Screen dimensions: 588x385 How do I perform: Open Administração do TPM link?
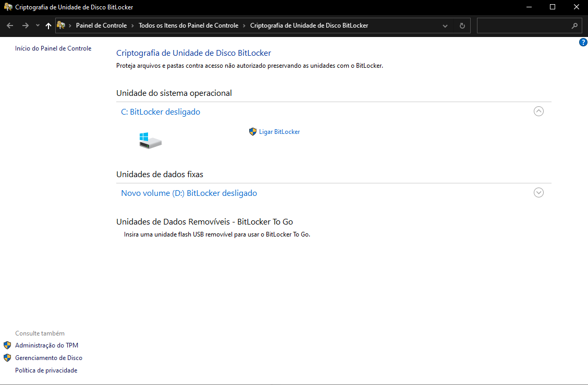tap(46, 345)
